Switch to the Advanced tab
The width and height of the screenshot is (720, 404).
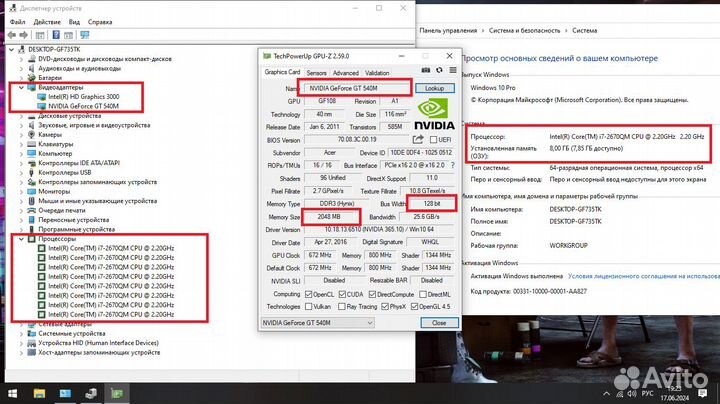(x=346, y=73)
